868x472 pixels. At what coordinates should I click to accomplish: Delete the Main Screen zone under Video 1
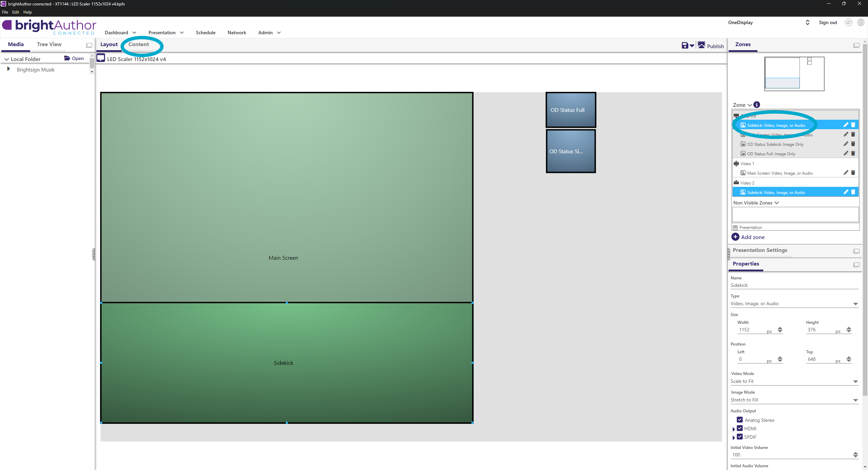click(x=853, y=173)
